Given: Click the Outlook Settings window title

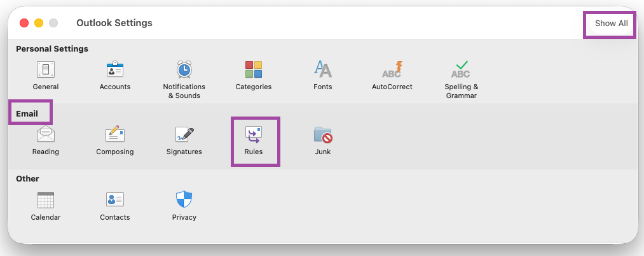Looking at the screenshot, I should (114, 23).
